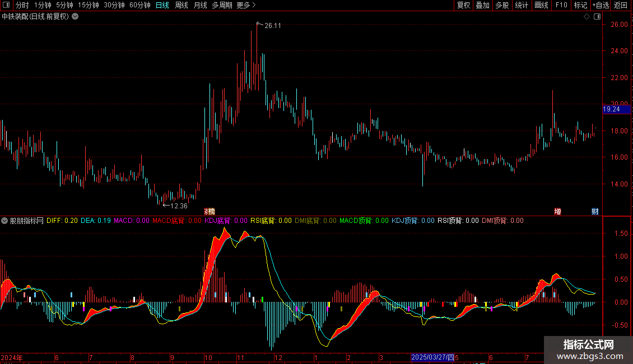Click the DIFF: 0.20 indicator value
This screenshot has width=633, height=364.
(x=62, y=221)
